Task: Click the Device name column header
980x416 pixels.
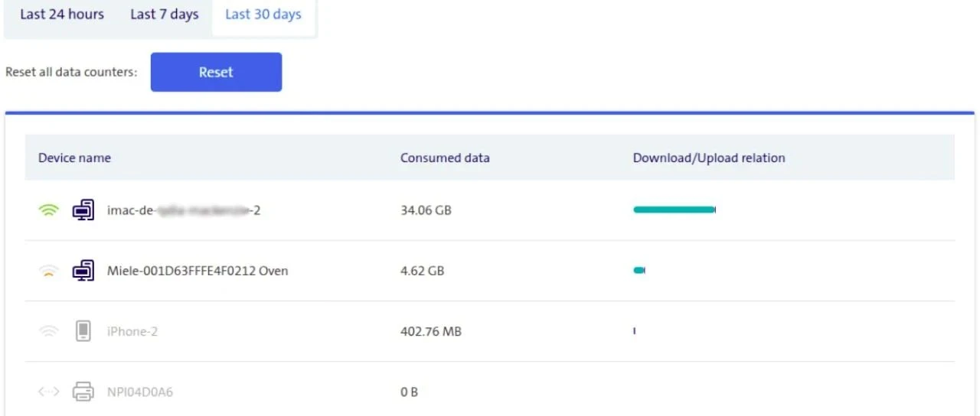Action: pyautogui.click(x=74, y=158)
